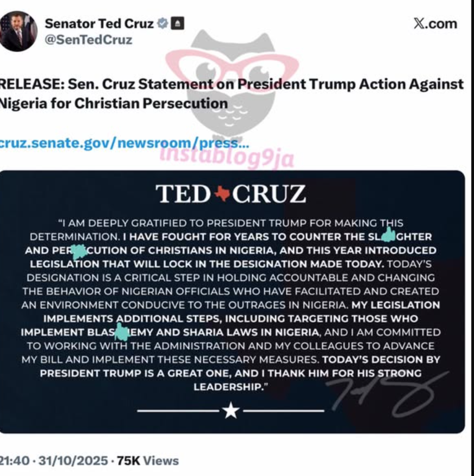Click the pink instablog9ja watermark text

click(x=227, y=158)
